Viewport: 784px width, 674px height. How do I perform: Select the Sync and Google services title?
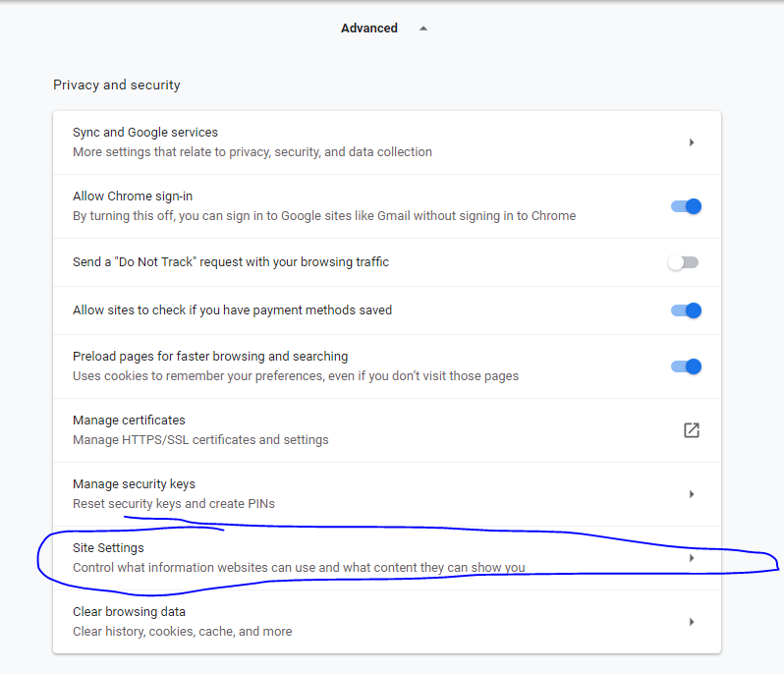[145, 133]
